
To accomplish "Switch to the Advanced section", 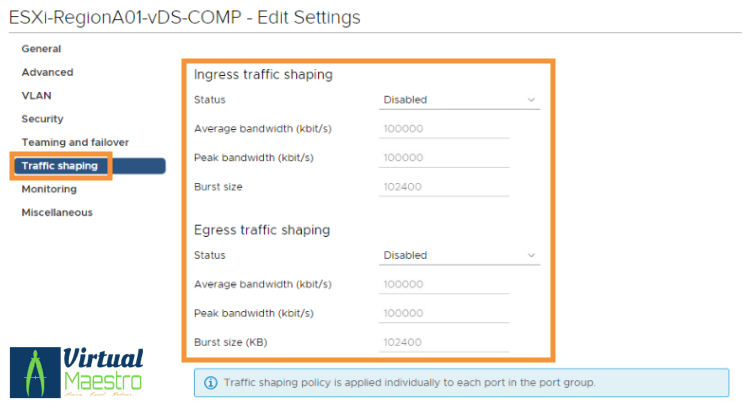I will (47, 72).
